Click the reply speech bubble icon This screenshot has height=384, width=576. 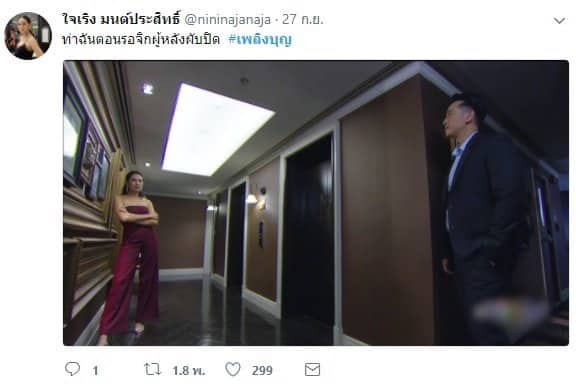72,369
